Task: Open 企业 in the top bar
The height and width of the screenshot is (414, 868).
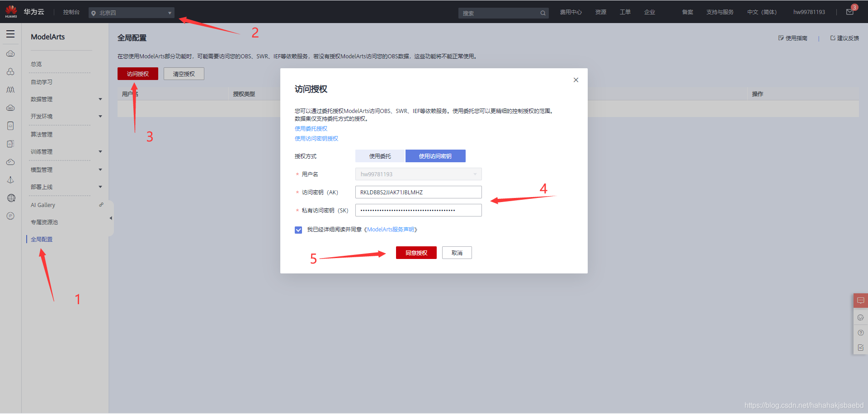Action: [650, 12]
